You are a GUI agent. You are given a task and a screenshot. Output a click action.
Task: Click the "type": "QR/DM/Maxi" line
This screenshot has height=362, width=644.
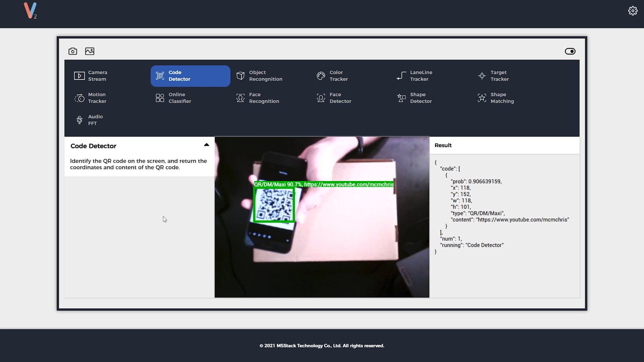pos(478,213)
